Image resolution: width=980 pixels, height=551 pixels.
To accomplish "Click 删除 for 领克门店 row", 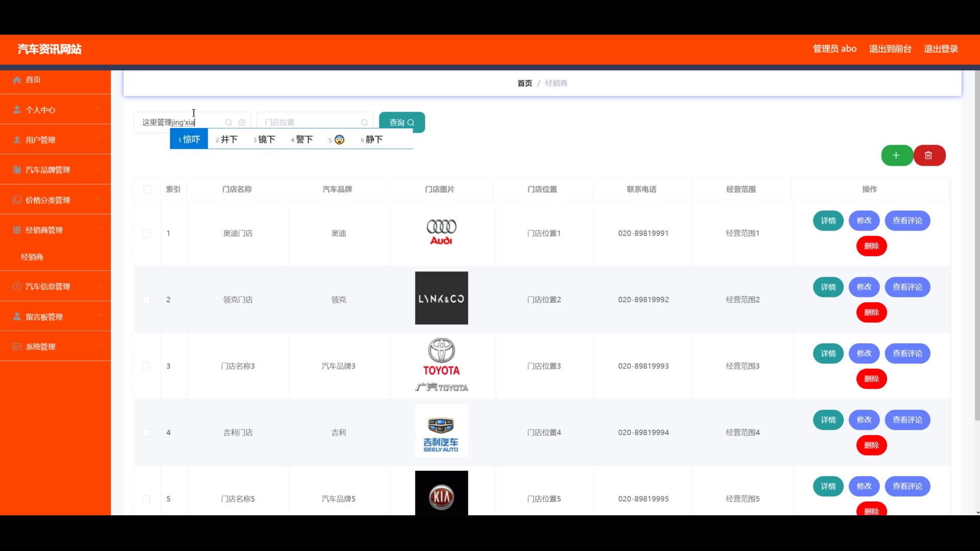I will (871, 313).
